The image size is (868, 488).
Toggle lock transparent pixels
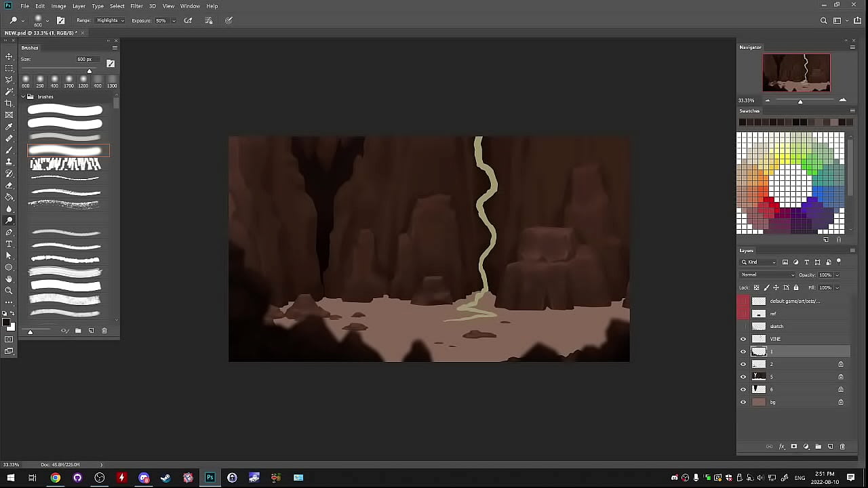[757, 287]
